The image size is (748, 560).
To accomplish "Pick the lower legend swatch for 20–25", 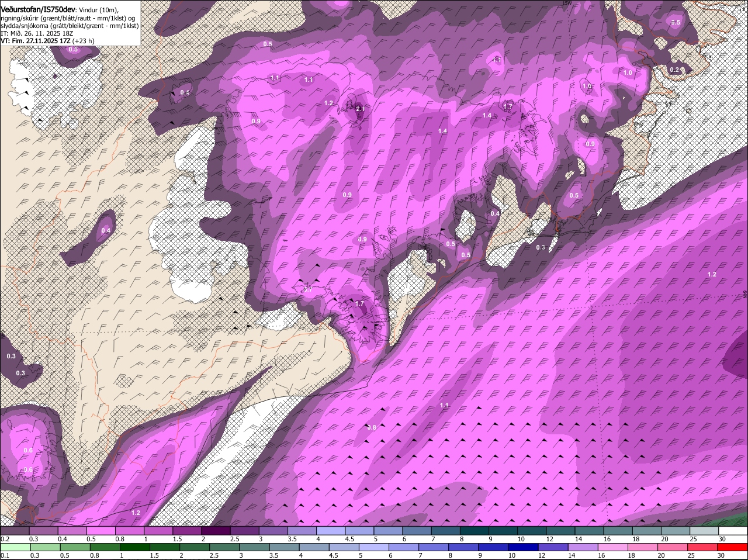I will (x=673, y=548).
